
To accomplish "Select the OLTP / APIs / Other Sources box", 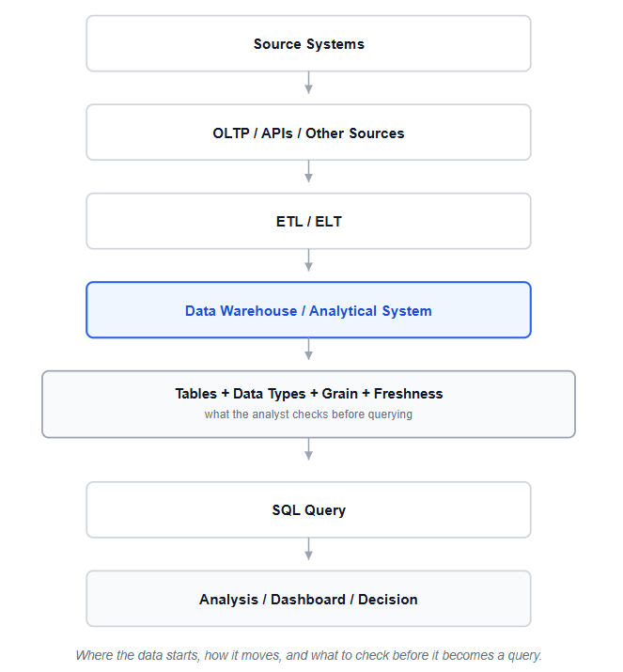I will (x=308, y=133).
